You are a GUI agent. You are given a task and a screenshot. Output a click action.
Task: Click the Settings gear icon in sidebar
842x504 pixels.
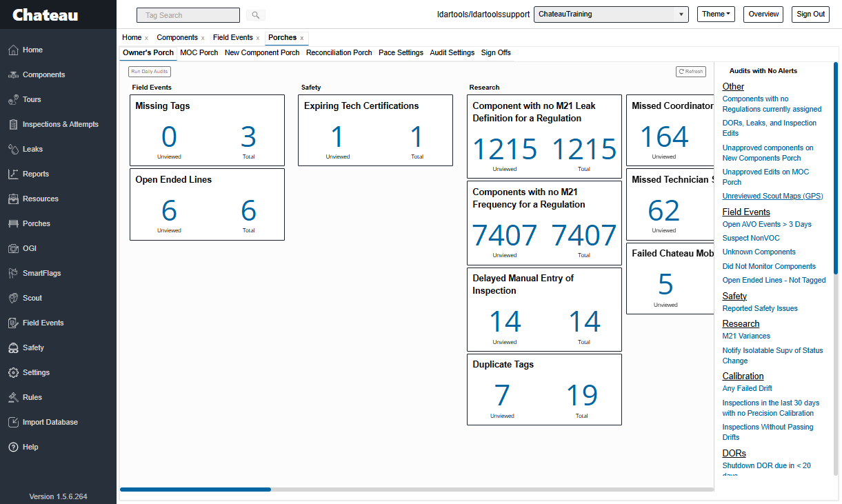13,372
